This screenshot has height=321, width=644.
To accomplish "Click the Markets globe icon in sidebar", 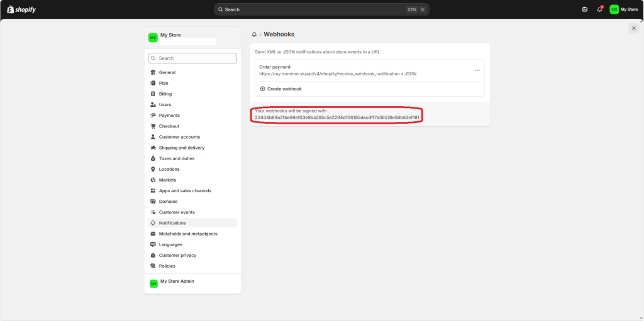I will tap(153, 180).
